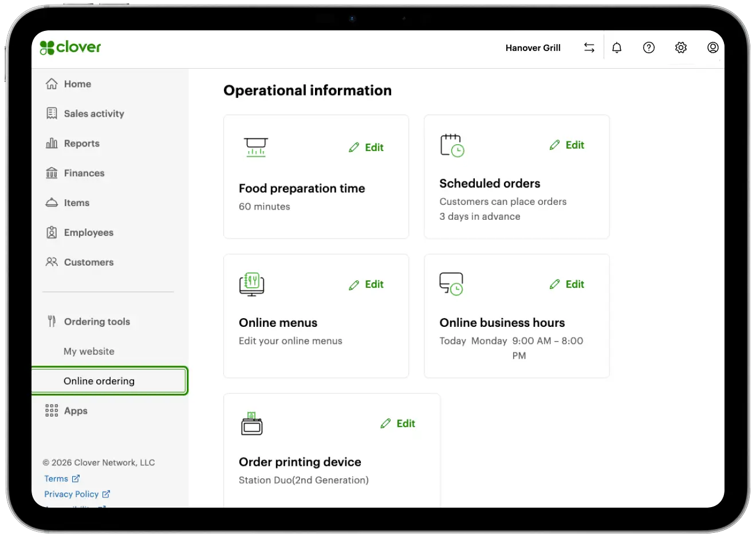Screen dimensions: 756x538
Task: Select the Sales activity receipt icon
Action: (x=52, y=113)
